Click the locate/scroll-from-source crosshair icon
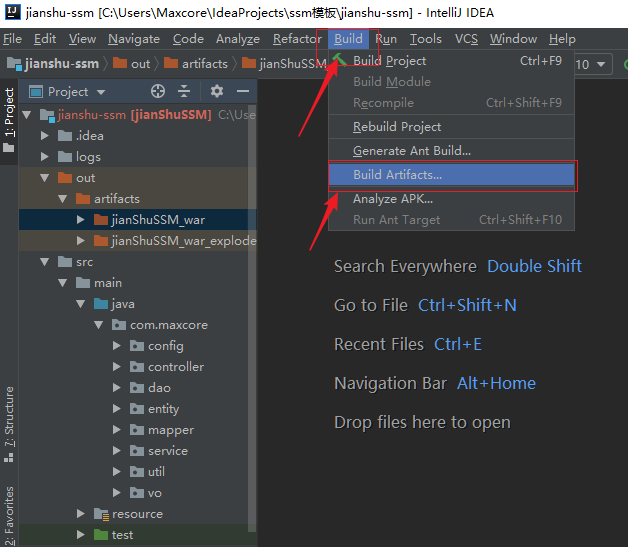Viewport: 628px width, 547px height. 158,91
